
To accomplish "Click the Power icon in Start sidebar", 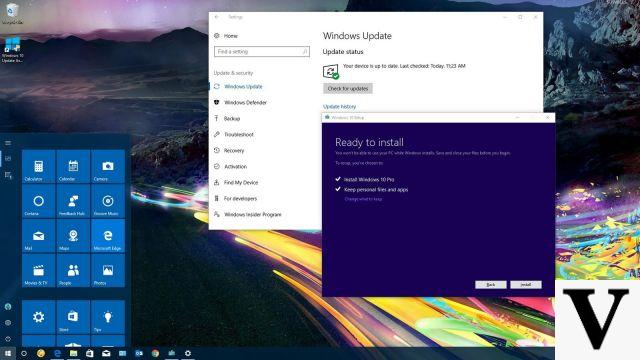I will pyautogui.click(x=8, y=339).
